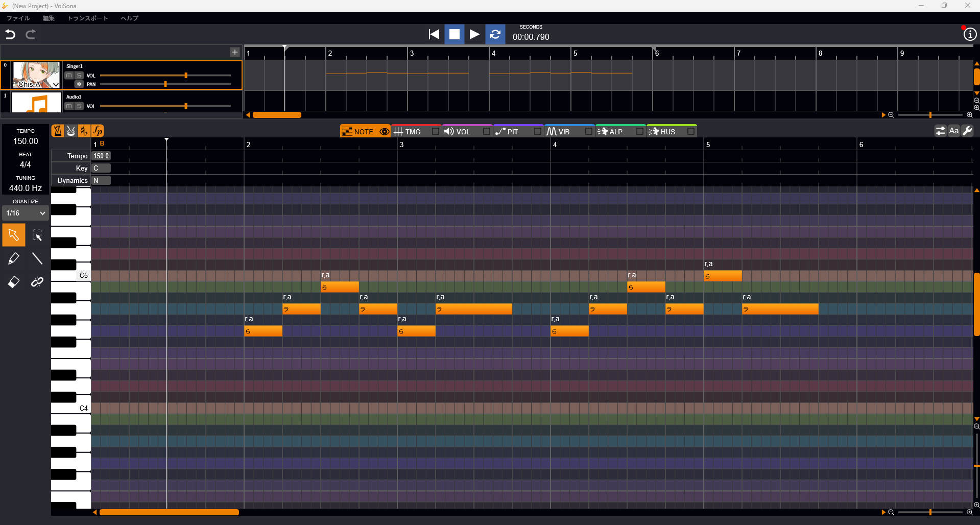Screen dimensions: 980x525
Task: Select the line drawing tool
Action: pyautogui.click(x=37, y=258)
